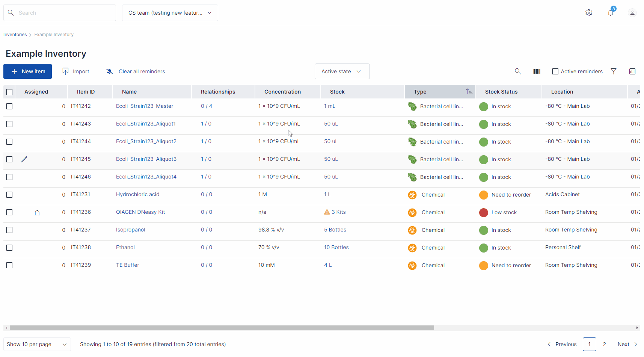Viewport: 644px width, 357px height.
Task: Click the edit pencil on row IT41245
Action: point(24,159)
